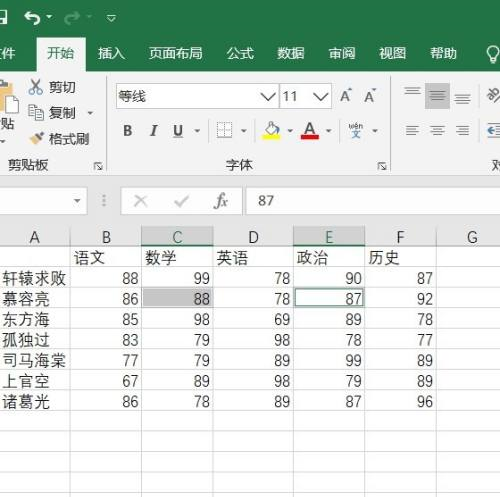Select 诸葛光's 历史 score 96
The height and width of the screenshot is (497, 500).
coord(400,401)
